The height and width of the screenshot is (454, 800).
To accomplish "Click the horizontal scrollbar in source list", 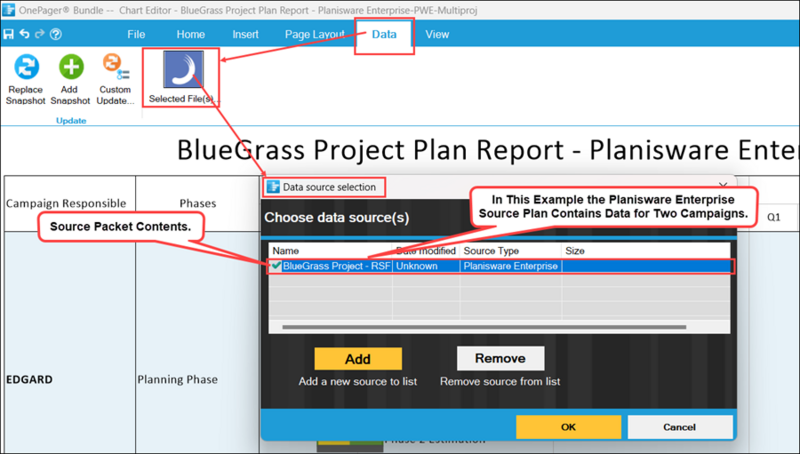I will (484, 327).
